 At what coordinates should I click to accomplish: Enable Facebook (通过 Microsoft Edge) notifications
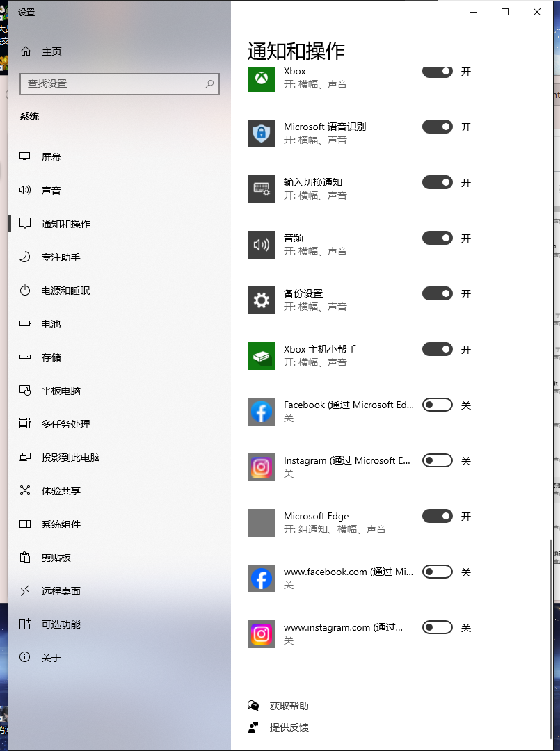438,405
